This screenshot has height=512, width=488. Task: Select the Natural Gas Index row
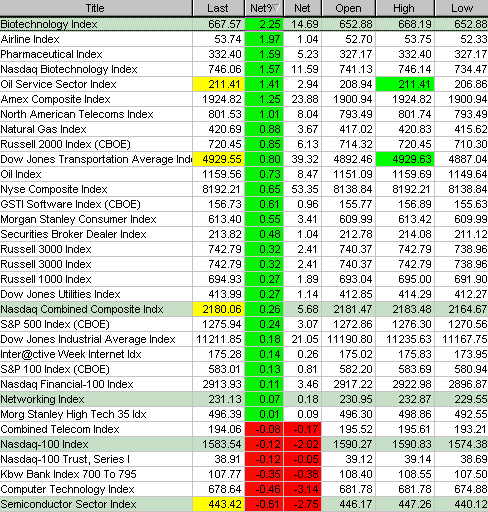(244, 129)
